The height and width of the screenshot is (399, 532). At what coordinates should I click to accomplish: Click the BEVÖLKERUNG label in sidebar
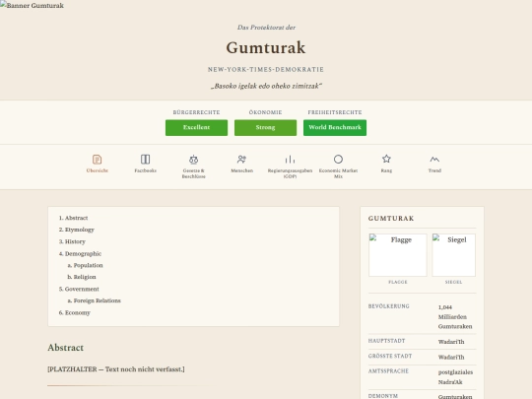click(389, 306)
